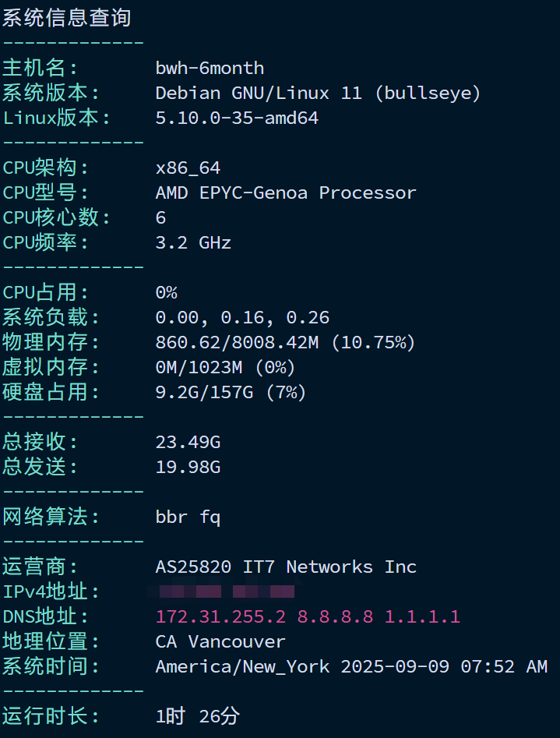Click the hostname value bwh-6month
Screen dimensions: 560x738
(210, 69)
